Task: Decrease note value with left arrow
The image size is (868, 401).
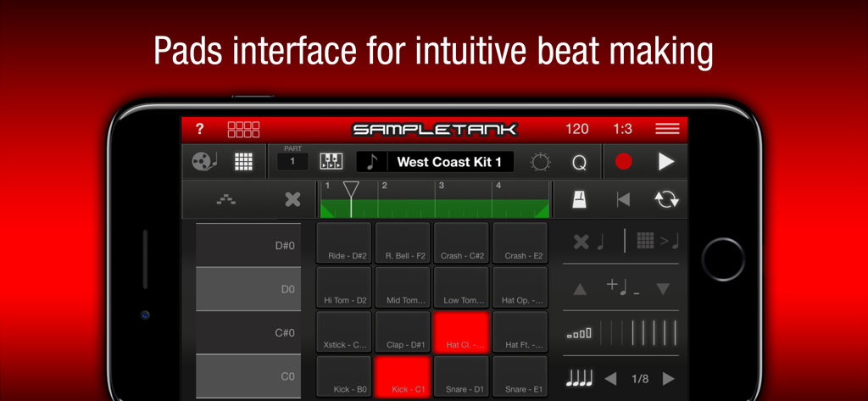Action: coord(610,379)
